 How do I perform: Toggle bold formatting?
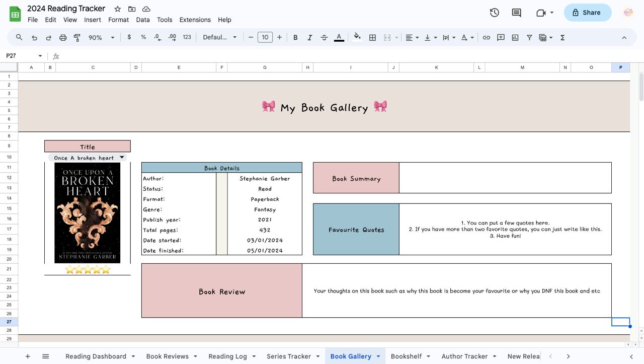[295, 37]
